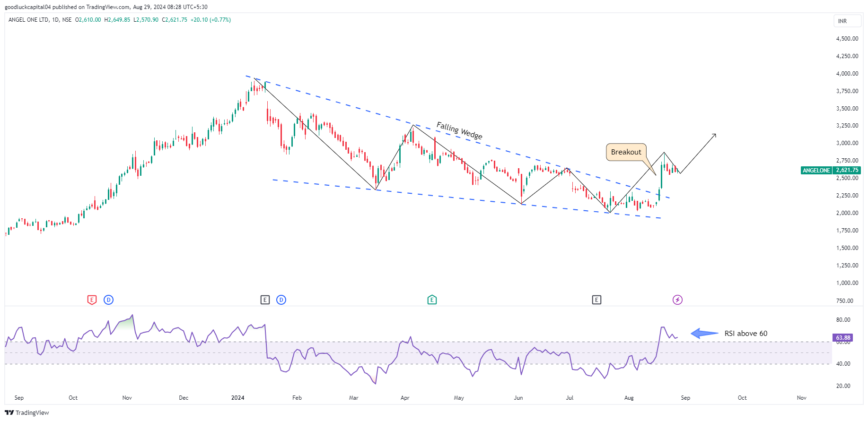
Task: Click the 3,000.00 price axis label
Action: [x=847, y=143]
